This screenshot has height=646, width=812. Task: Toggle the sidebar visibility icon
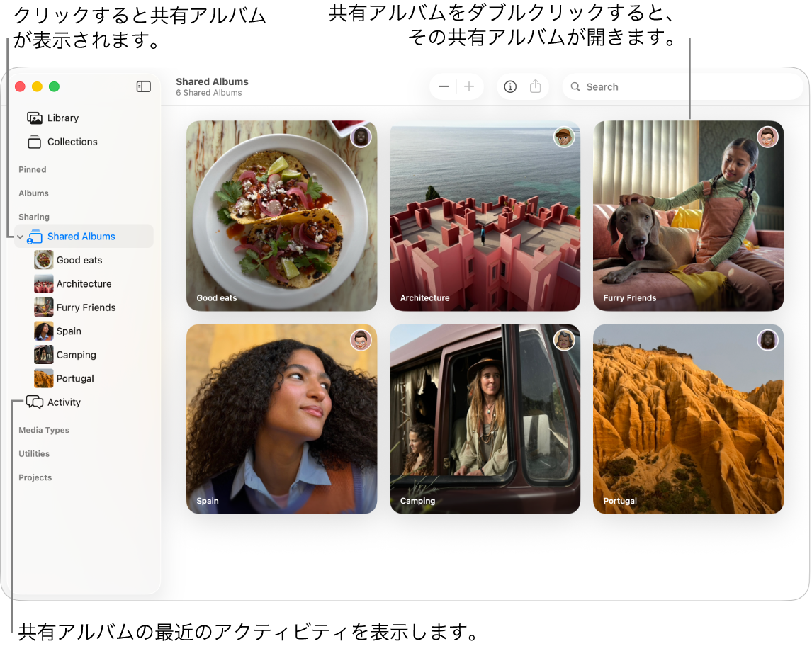point(143,86)
